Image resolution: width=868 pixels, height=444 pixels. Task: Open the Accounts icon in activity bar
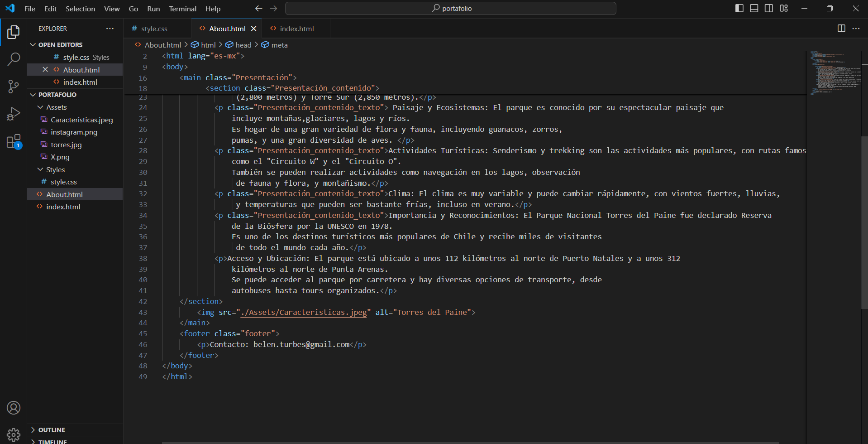[14, 408]
